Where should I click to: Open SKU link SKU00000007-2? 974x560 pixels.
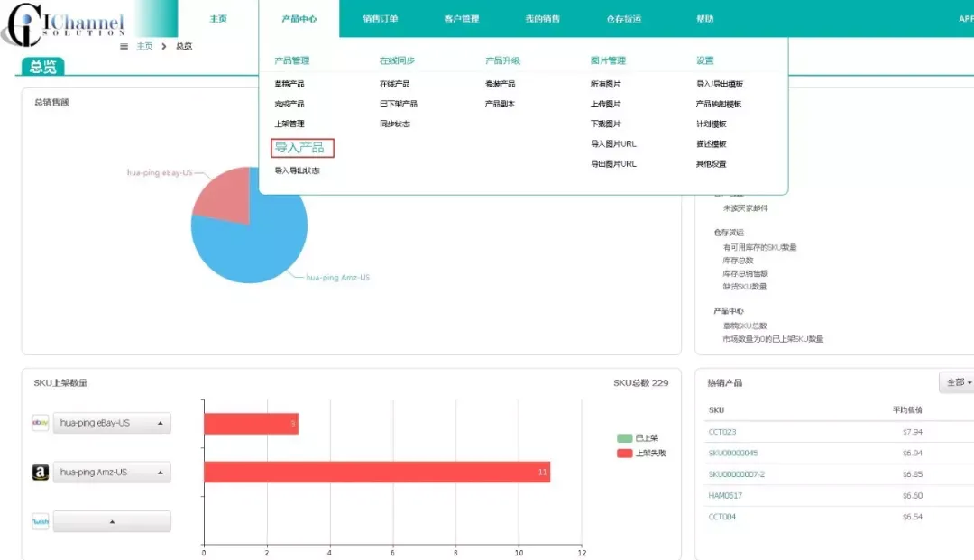(x=736, y=473)
